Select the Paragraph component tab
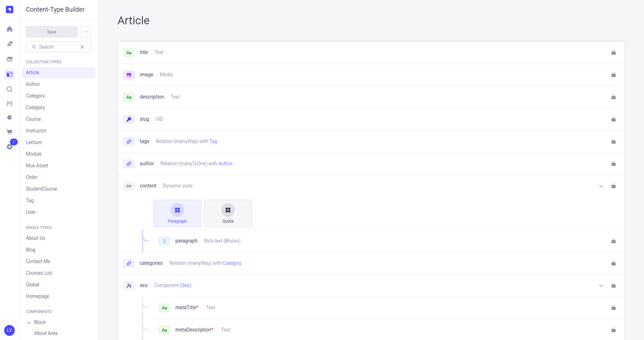 178,214
